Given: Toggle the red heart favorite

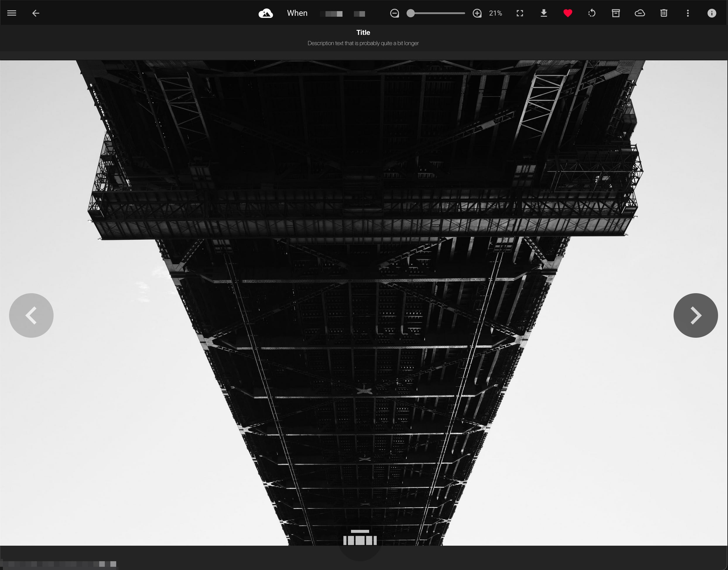Looking at the screenshot, I should click(x=568, y=13).
